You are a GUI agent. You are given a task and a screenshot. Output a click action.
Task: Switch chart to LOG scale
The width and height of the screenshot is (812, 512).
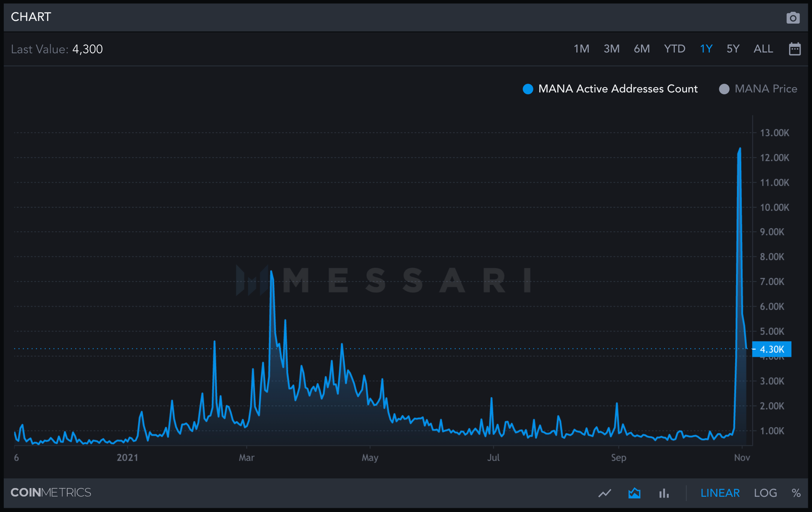point(765,493)
